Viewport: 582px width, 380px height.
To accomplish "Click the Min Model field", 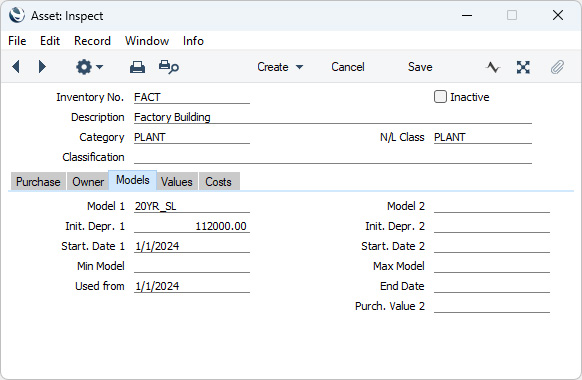I will tap(192, 266).
